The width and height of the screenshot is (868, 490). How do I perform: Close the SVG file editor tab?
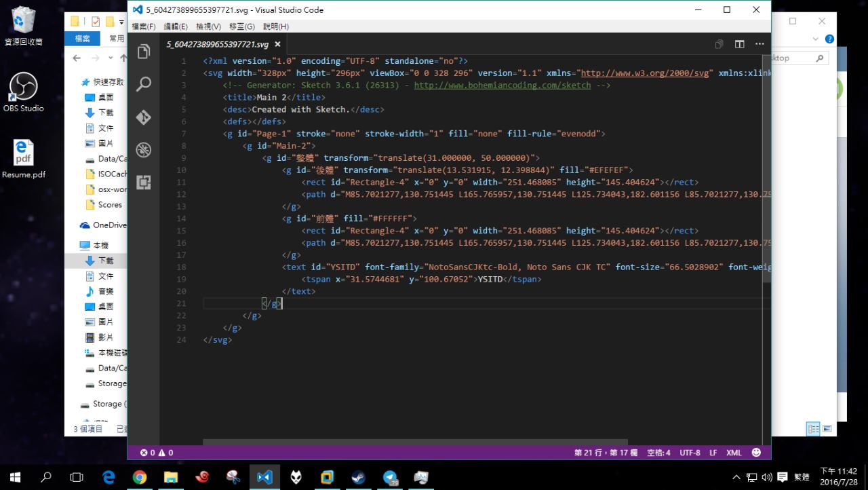tap(277, 45)
